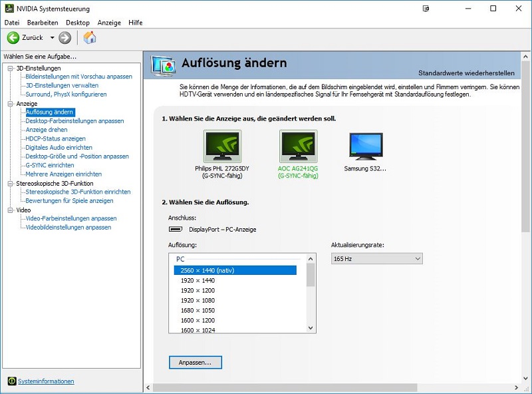Click the green Zurück back arrow
This screenshot has width=532, height=394.
click(x=13, y=38)
